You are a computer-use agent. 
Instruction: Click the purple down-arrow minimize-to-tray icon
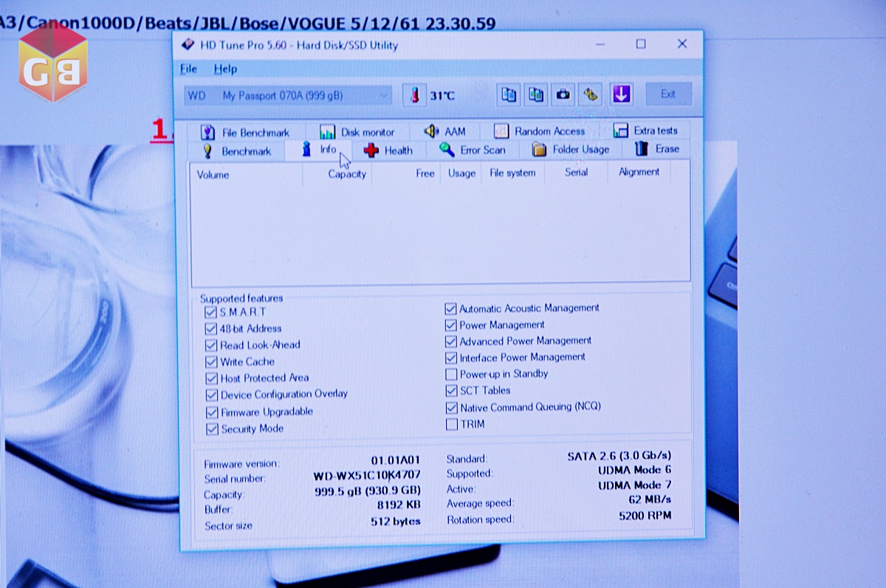622,94
